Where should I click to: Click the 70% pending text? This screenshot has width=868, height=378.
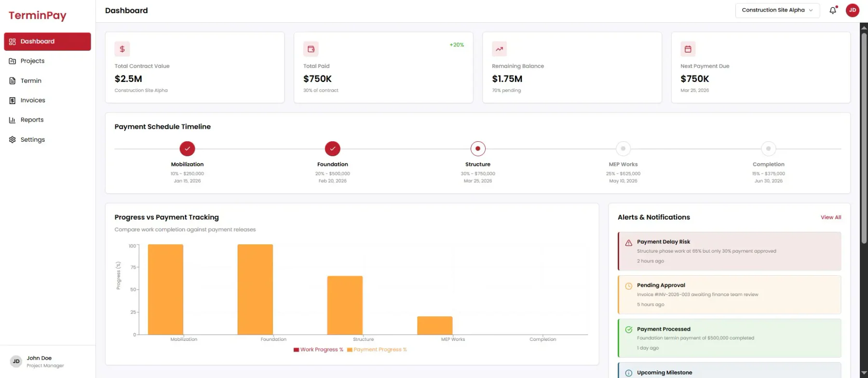click(506, 91)
